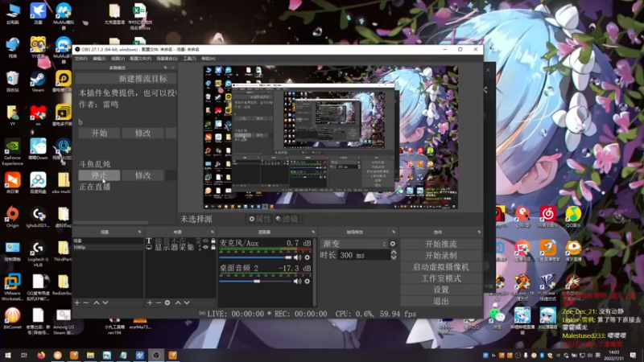Click the OBS icon in taskbar
The width and height of the screenshot is (644, 362).
(x=156, y=355)
